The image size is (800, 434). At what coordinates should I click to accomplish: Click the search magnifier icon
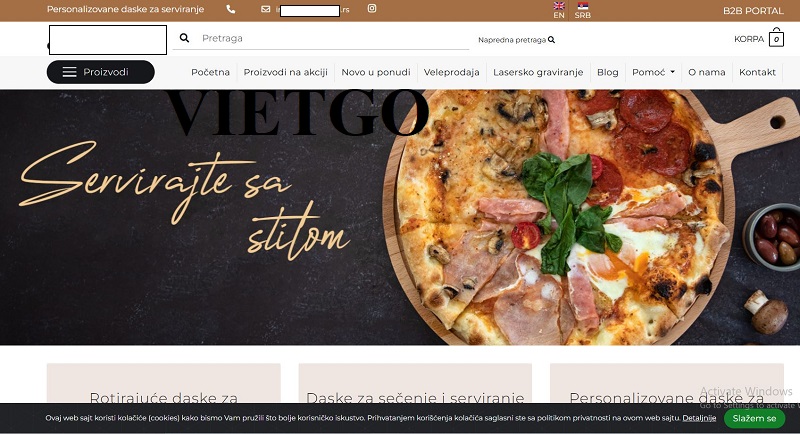click(184, 38)
